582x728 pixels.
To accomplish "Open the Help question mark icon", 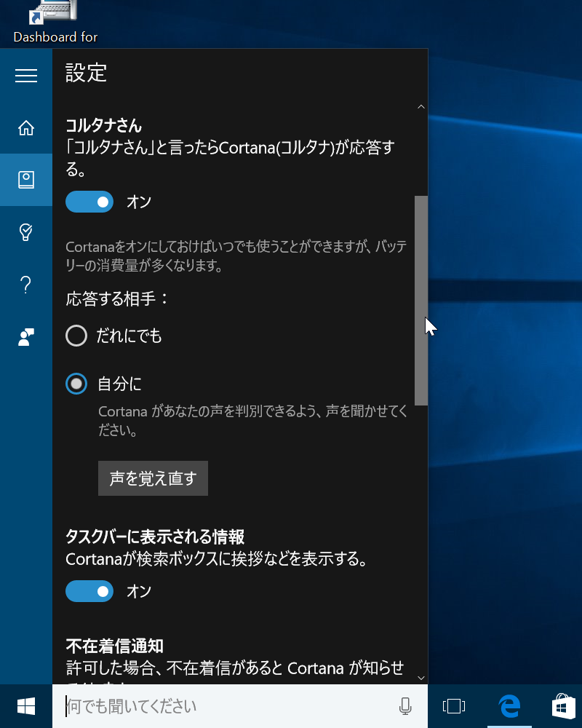I will (26, 285).
